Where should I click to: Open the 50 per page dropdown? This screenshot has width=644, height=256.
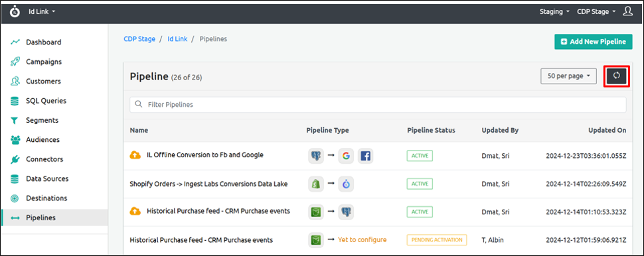[568, 76]
